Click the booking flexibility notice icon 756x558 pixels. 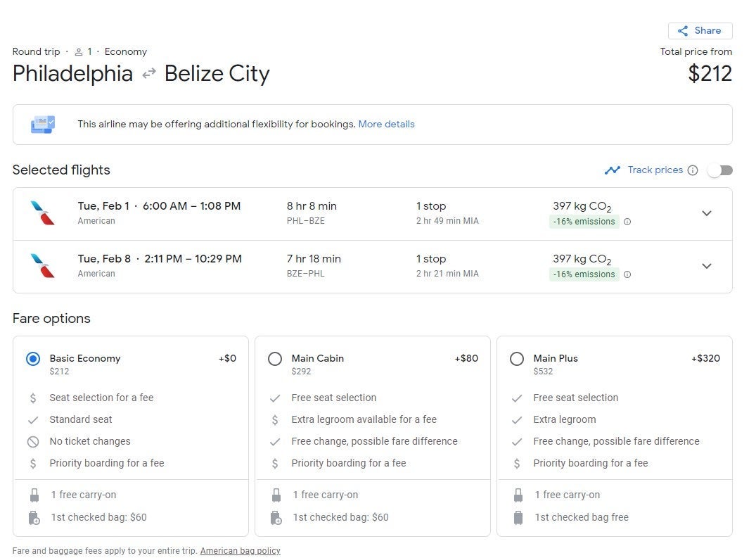pyautogui.click(x=42, y=125)
